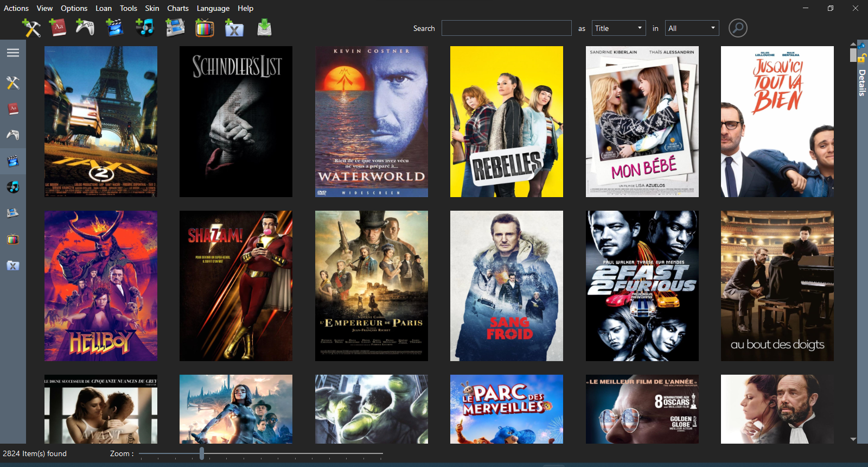Select the Jusqu'ici tout va bien poster
This screenshot has height=467, width=868.
(x=777, y=122)
